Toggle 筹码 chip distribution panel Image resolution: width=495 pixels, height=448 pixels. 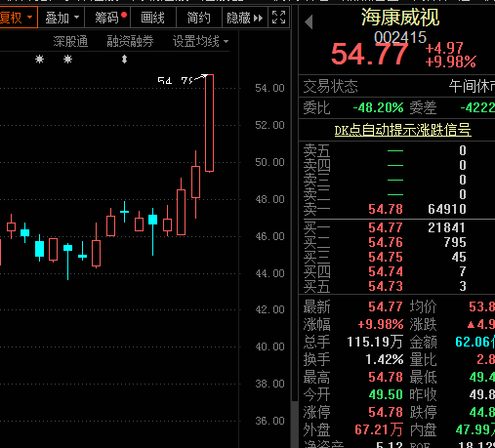click(x=107, y=18)
